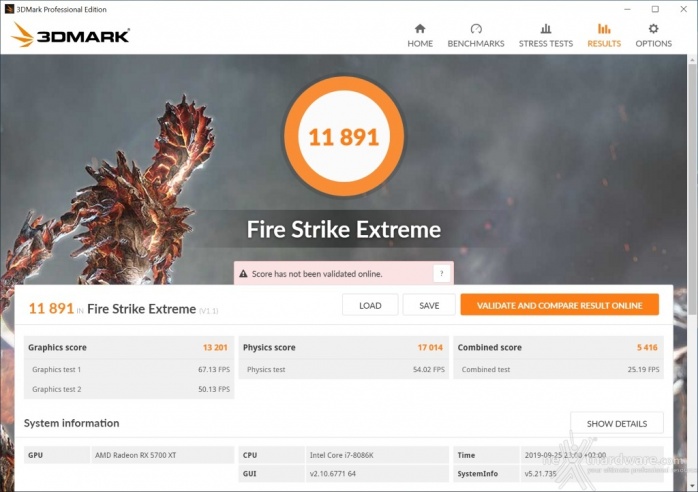Image resolution: width=698 pixels, height=492 pixels.
Task: Close the 3DMark window
Action: [684, 9]
